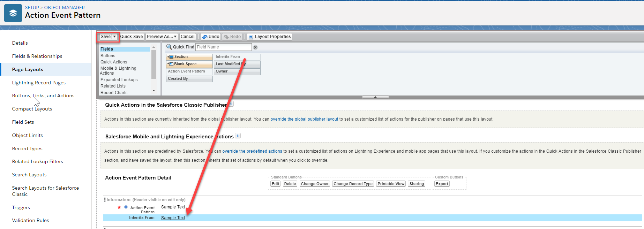Expand the Preview As dropdown
Viewport: 644px width, 229px height.
coord(175,37)
